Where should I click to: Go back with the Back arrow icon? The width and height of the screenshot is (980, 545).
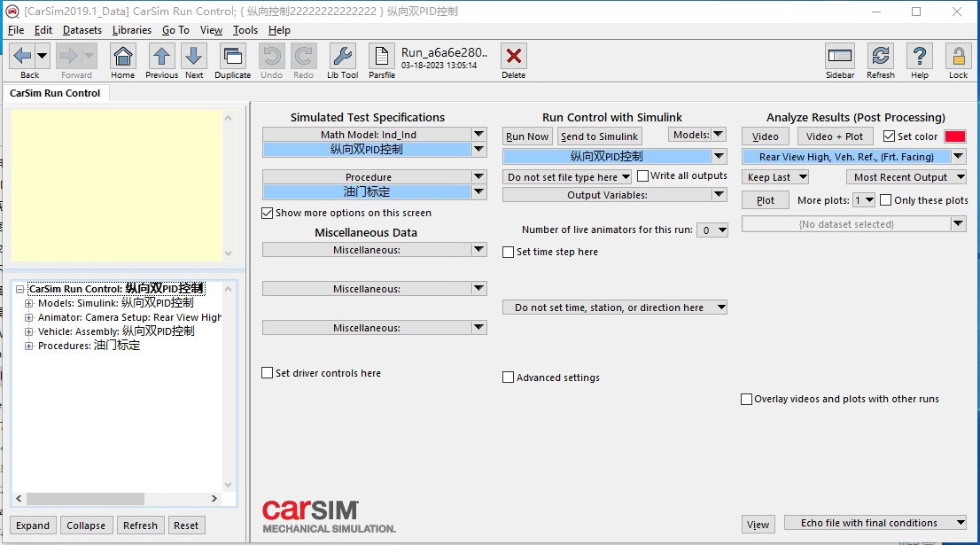[x=22, y=56]
